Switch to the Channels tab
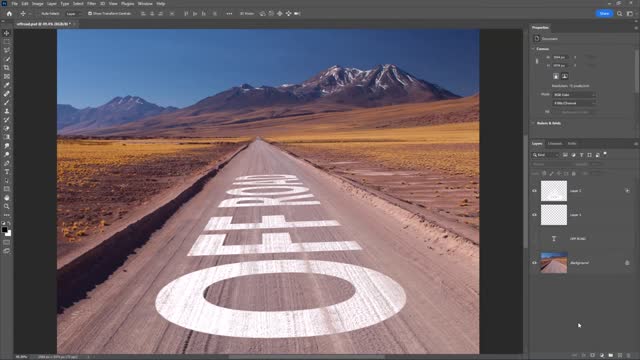The width and height of the screenshot is (640, 360). (x=555, y=144)
